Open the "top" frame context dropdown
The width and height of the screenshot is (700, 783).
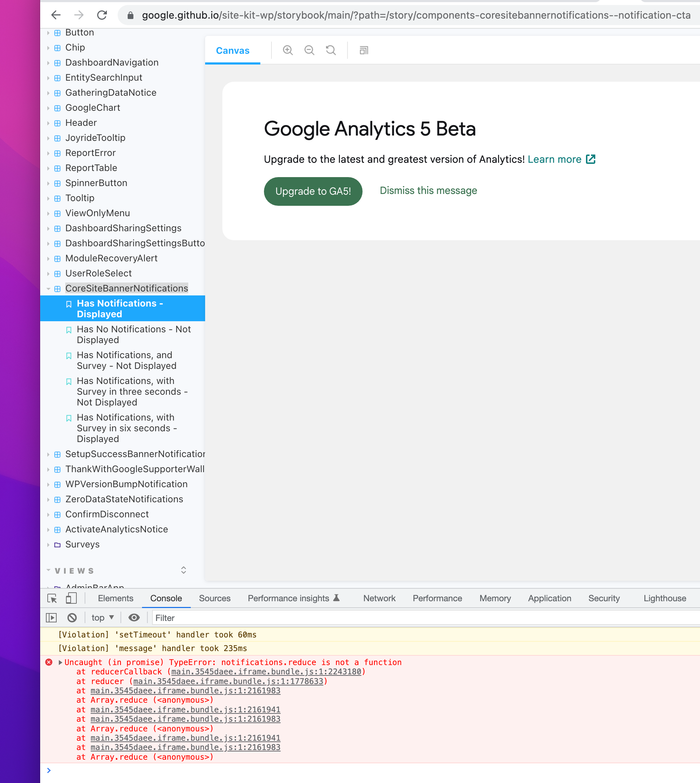tap(102, 617)
